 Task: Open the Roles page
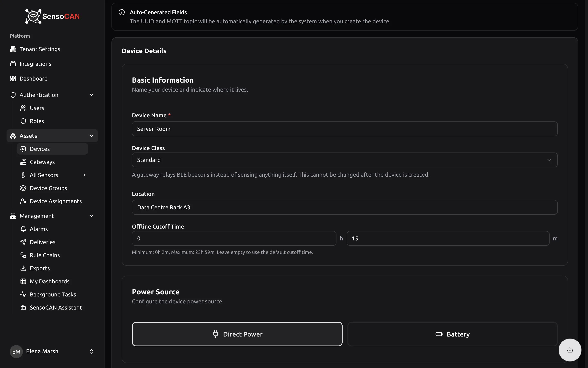pos(52,121)
